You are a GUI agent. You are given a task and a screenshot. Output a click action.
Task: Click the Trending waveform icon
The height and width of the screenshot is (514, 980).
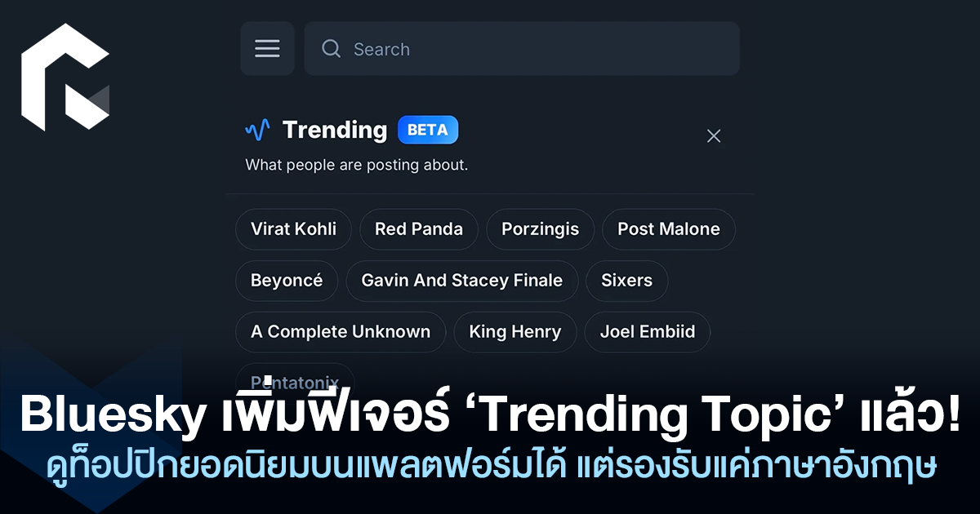[257, 130]
